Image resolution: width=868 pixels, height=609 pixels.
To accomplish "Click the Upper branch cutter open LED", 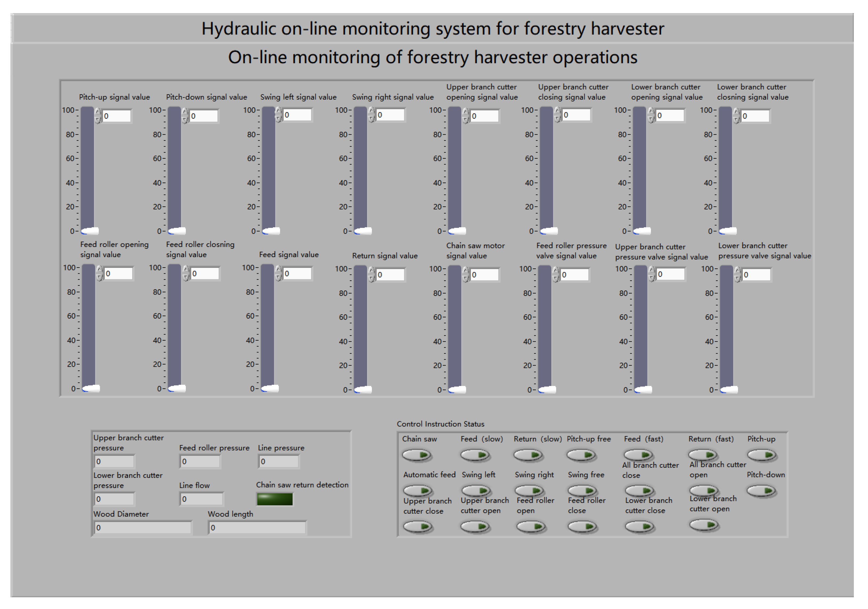I will pyautogui.click(x=475, y=526).
